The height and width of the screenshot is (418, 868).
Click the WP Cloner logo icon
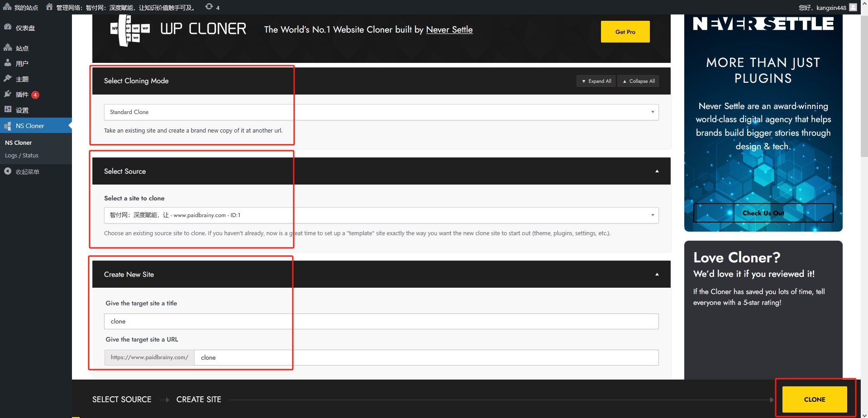[130, 30]
